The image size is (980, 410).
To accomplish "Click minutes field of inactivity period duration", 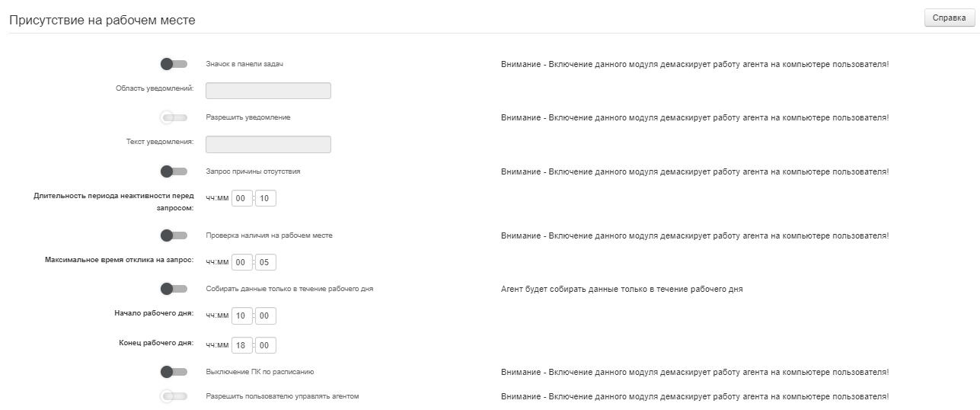I will pos(266,198).
